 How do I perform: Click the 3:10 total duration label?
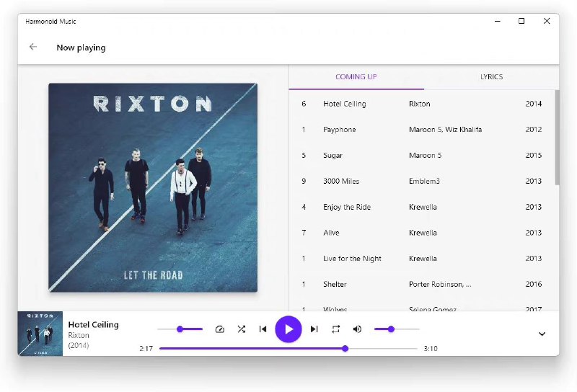coord(431,349)
